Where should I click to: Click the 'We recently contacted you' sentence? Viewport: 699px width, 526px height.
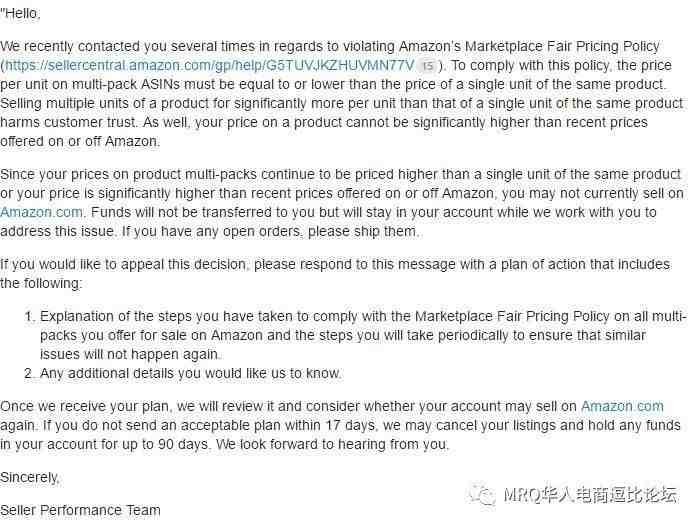point(329,46)
